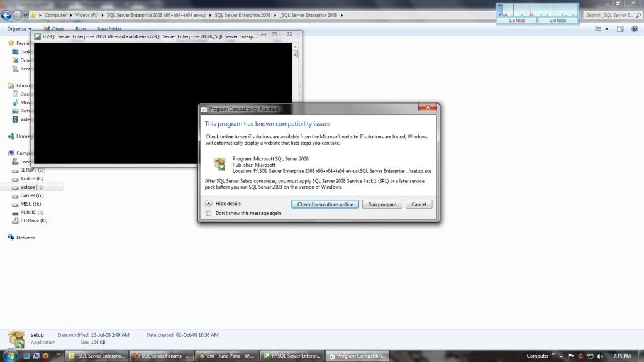Open the view options dropdown arrow
The image size is (644, 362).
(607, 29)
